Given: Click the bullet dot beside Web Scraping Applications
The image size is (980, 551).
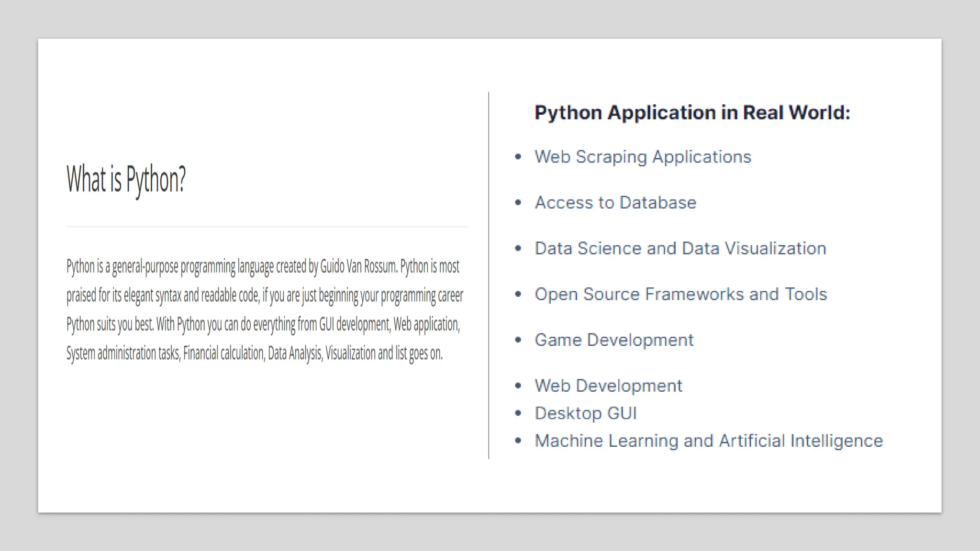Looking at the screenshot, I should tap(518, 157).
